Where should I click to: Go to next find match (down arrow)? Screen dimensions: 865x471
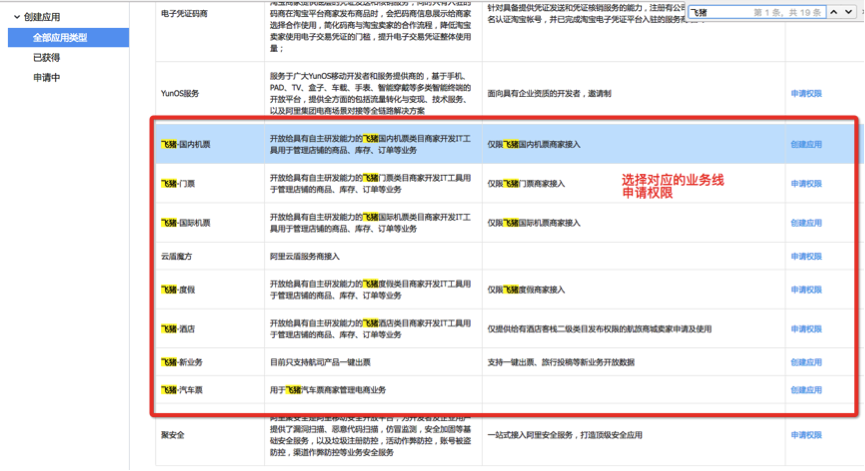[848, 12]
